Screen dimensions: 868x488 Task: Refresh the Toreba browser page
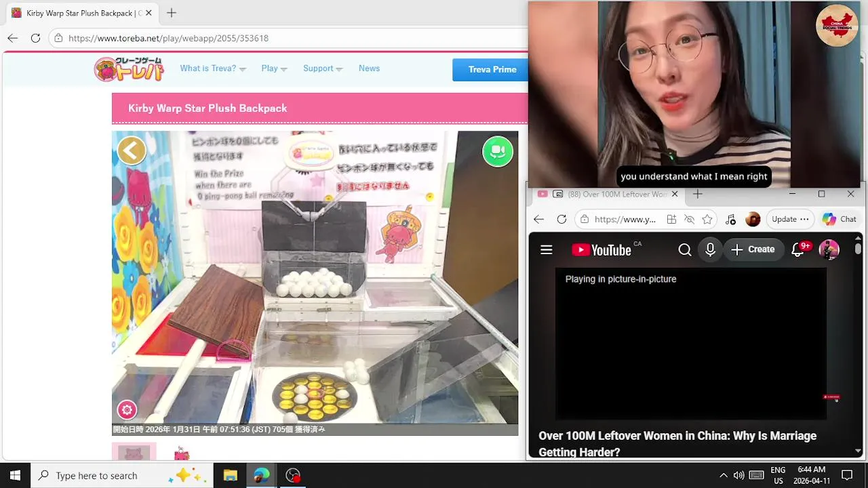[35, 38]
